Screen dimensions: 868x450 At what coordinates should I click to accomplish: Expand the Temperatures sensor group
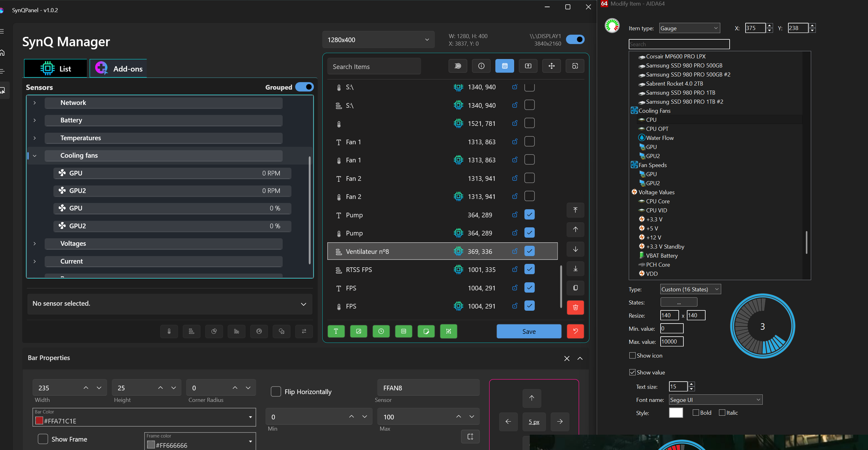coord(35,138)
